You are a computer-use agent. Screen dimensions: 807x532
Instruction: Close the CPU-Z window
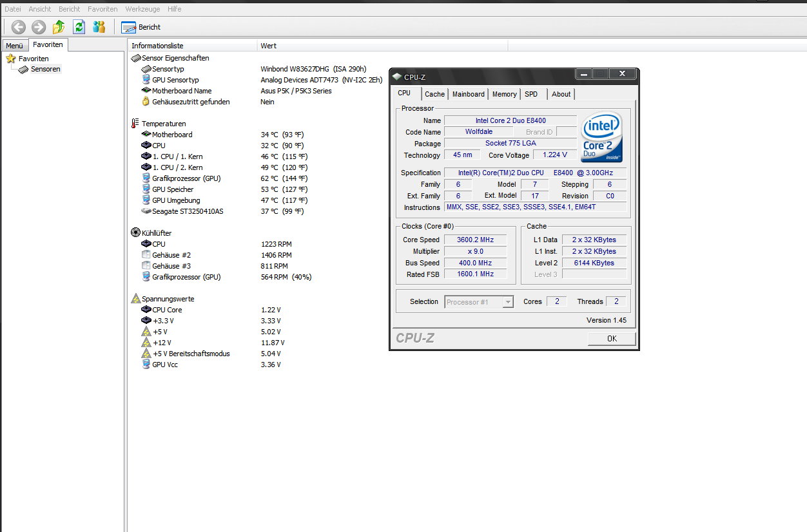pyautogui.click(x=622, y=74)
